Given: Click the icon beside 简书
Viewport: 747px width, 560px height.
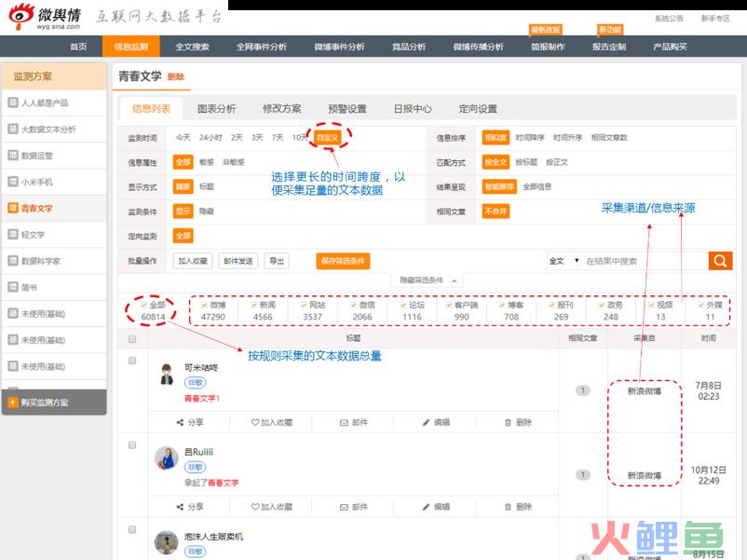Looking at the screenshot, I should (13, 287).
